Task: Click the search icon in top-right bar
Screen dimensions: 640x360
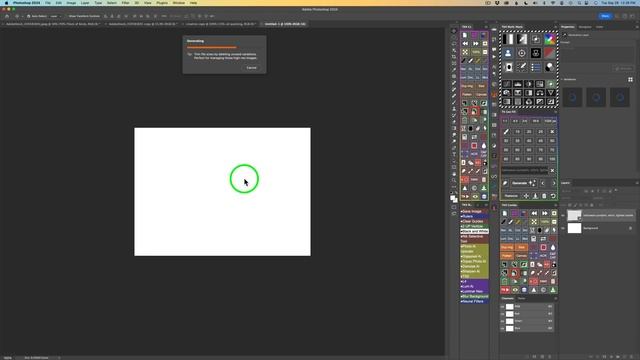Action: (617, 16)
